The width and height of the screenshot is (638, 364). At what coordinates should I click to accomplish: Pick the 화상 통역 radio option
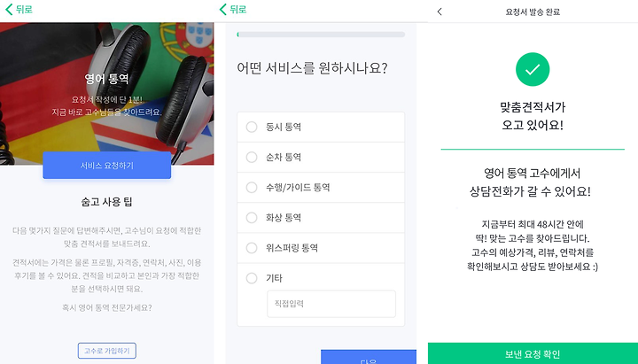pos(321,218)
